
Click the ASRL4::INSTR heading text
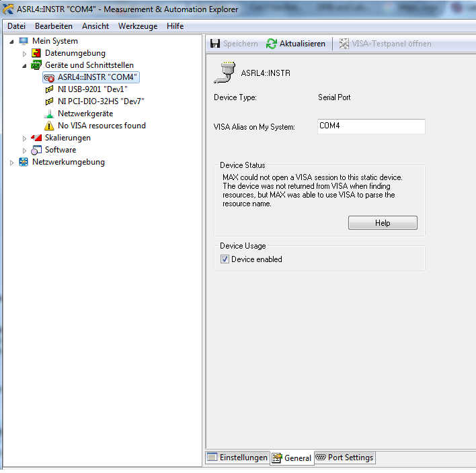coord(266,73)
